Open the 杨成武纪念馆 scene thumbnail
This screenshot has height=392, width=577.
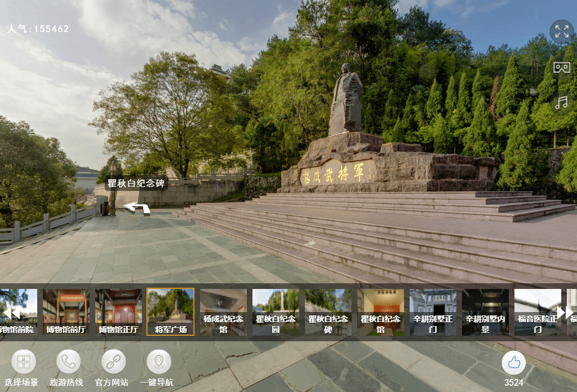pos(223,312)
